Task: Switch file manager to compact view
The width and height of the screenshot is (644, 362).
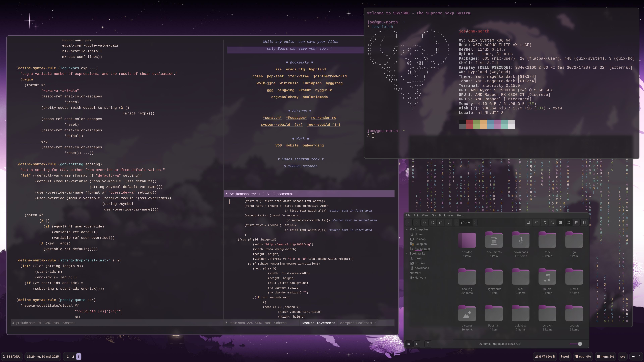Action: 584,222
